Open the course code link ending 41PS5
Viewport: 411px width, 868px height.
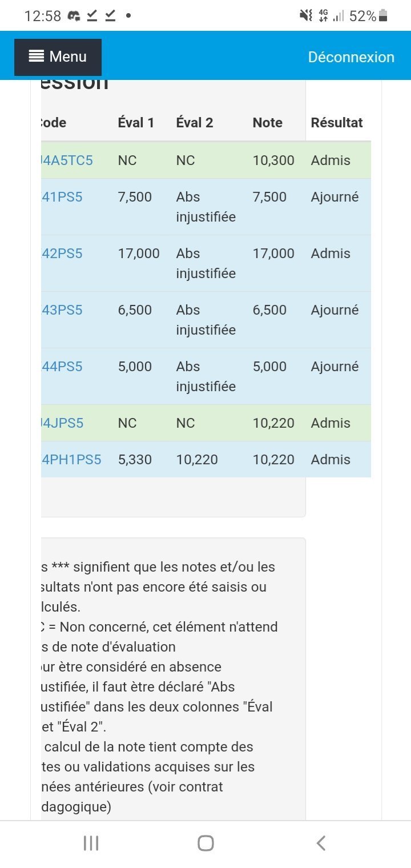(62, 197)
